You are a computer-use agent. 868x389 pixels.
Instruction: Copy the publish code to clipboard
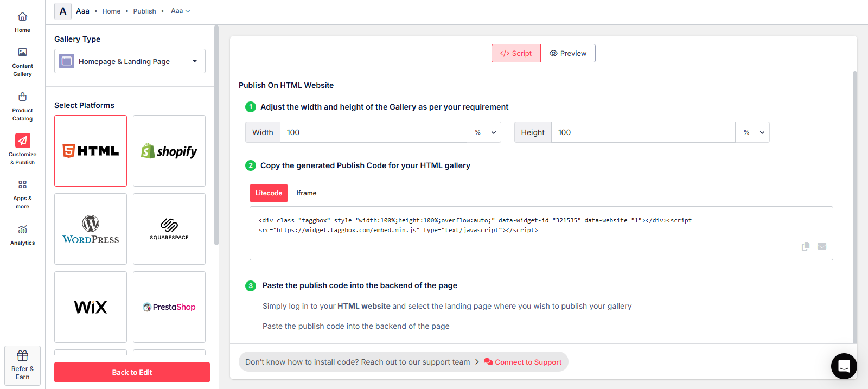point(806,246)
